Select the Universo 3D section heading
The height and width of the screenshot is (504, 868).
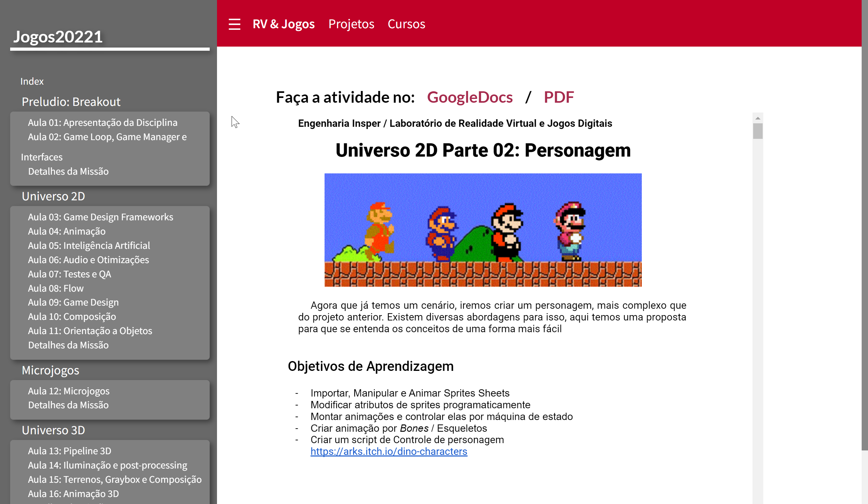tap(53, 430)
